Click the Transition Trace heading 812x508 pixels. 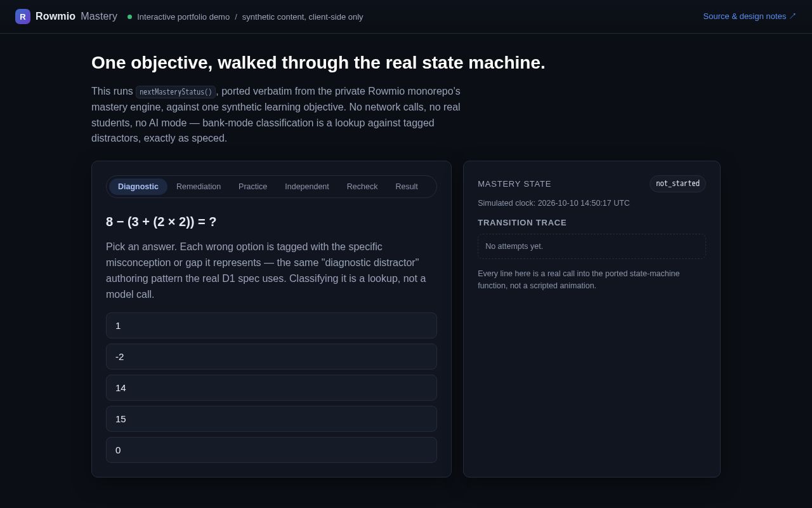point(522,223)
